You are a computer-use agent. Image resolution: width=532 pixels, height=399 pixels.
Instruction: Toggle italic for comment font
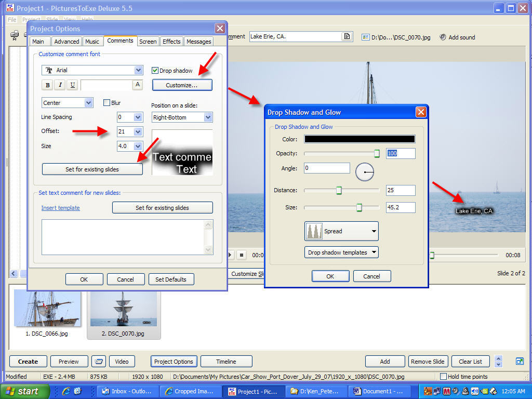[60, 85]
